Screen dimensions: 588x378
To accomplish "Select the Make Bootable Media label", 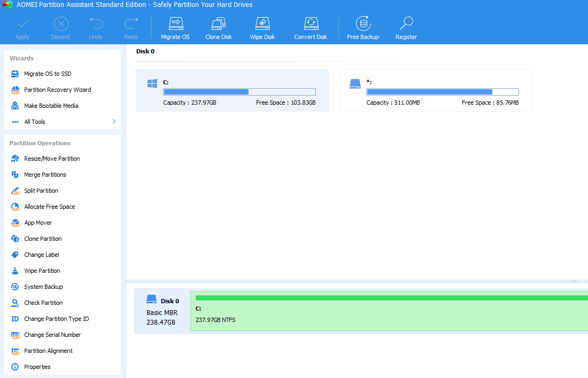I will tap(51, 106).
